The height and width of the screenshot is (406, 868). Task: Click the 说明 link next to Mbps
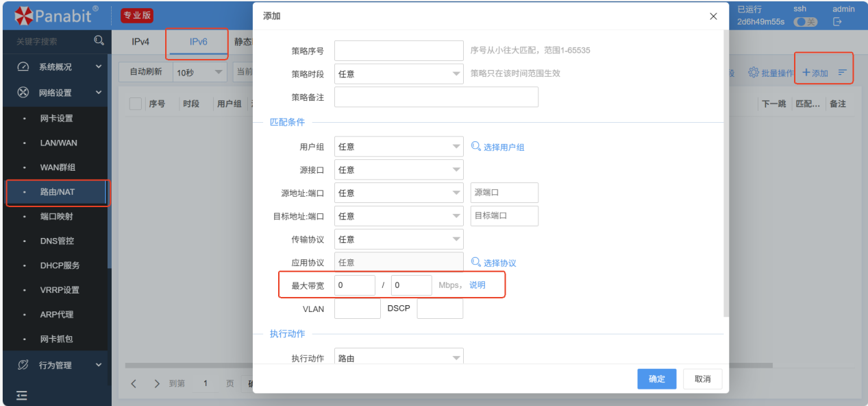(477, 285)
